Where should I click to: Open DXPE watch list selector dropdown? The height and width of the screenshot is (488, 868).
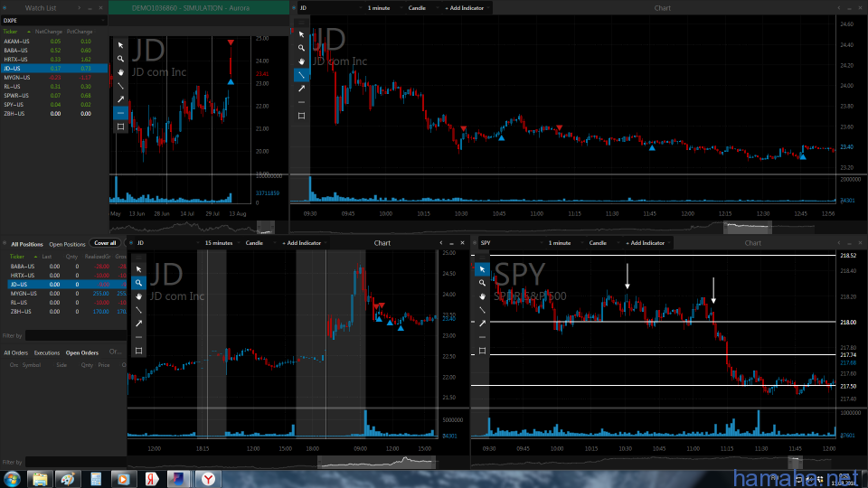[53, 21]
